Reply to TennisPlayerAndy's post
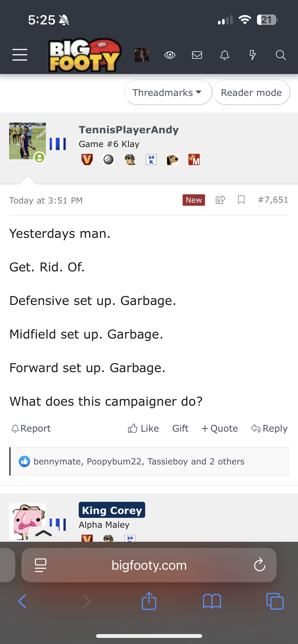298x644 pixels. pos(269,429)
